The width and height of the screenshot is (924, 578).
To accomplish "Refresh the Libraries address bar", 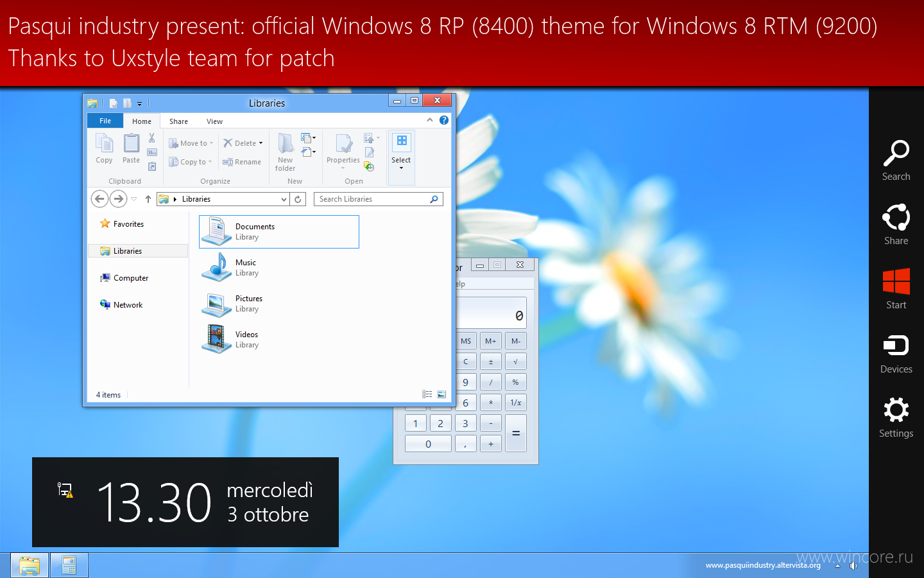I will (298, 199).
